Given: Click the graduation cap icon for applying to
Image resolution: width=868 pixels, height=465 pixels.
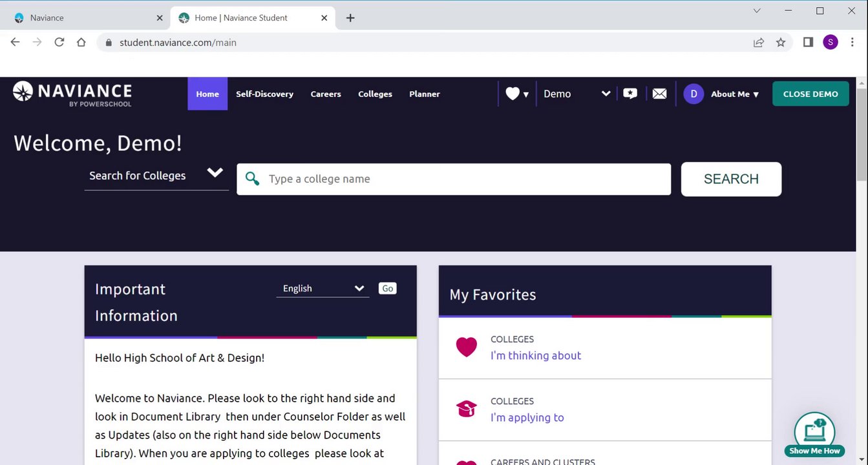Looking at the screenshot, I should pos(466,409).
